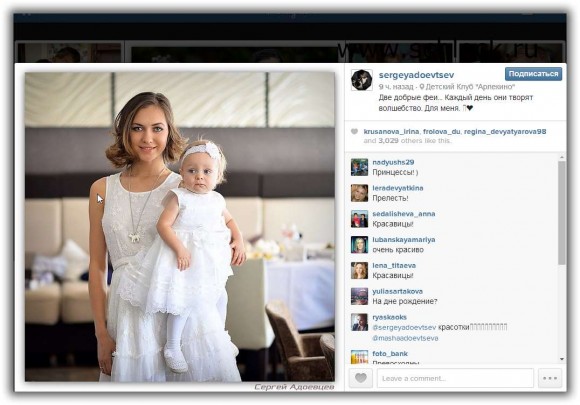The height and width of the screenshot is (405, 580).
Task: Click comment text "очень красиво"
Action: 398,250
